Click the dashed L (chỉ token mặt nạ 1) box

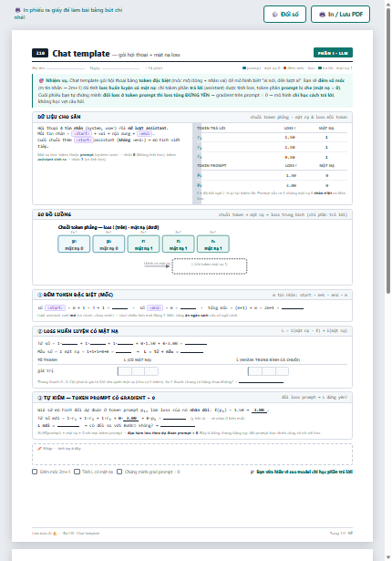210,266
